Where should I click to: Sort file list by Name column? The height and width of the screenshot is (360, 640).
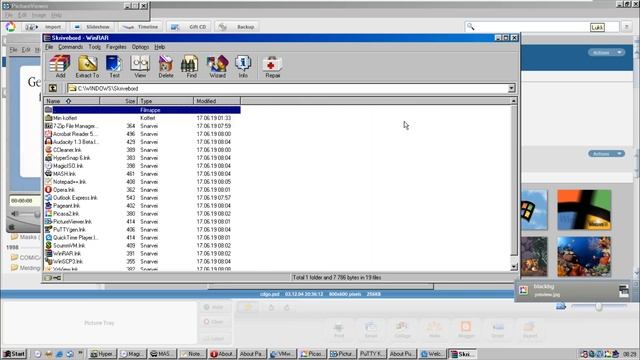pyautogui.click(x=71, y=101)
